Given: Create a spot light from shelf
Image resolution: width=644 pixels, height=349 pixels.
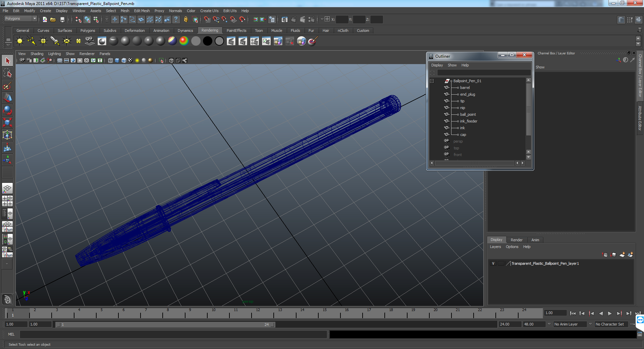Looking at the screenshot, I should pyautogui.click(x=55, y=41).
